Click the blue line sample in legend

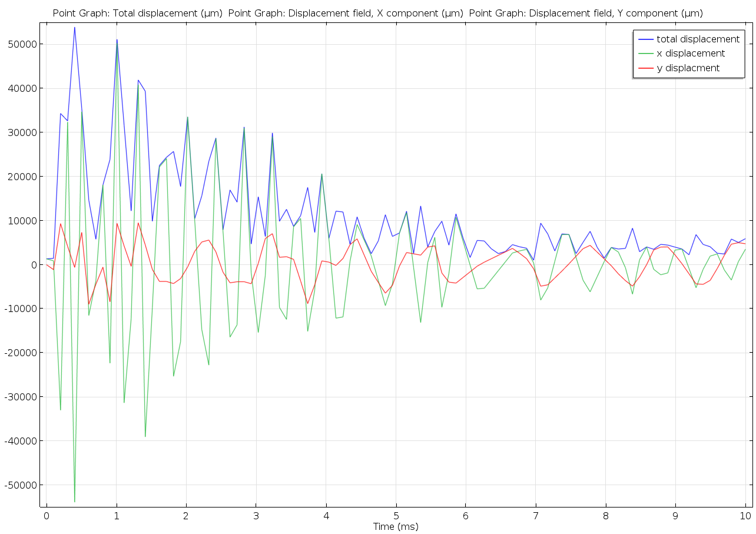pyautogui.click(x=646, y=39)
